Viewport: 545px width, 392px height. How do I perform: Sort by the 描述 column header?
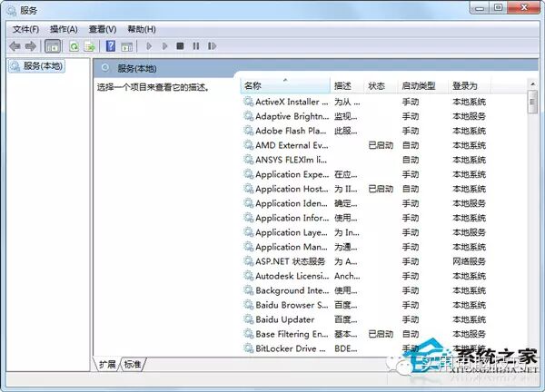(347, 86)
